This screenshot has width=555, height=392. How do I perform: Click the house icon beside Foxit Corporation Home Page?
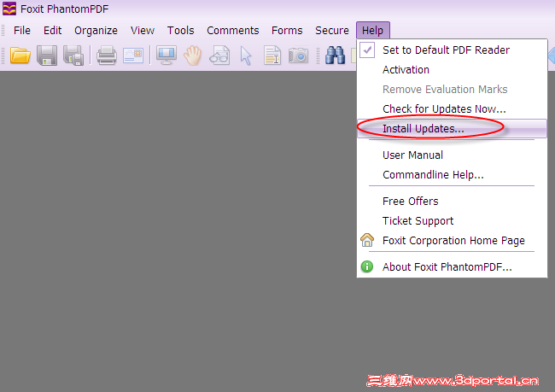point(367,240)
